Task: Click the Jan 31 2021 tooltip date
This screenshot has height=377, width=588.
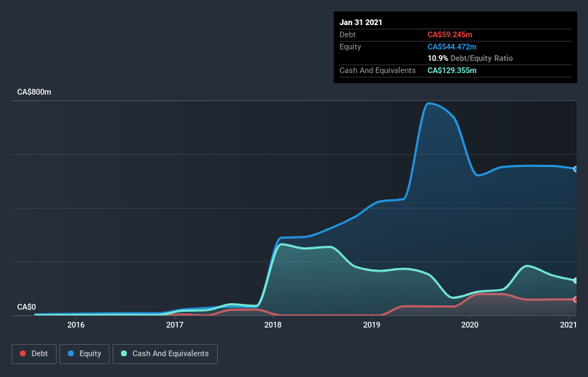Action: pyautogui.click(x=361, y=22)
